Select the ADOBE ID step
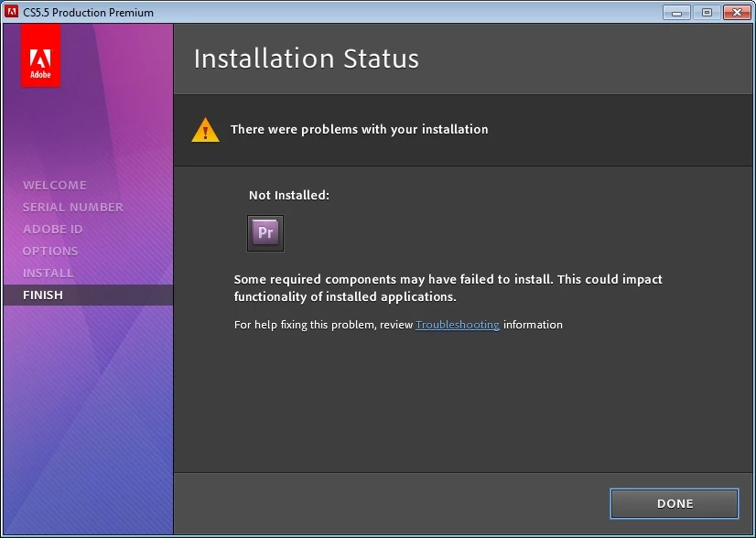Viewport: 756px width, 538px height. tap(52, 229)
